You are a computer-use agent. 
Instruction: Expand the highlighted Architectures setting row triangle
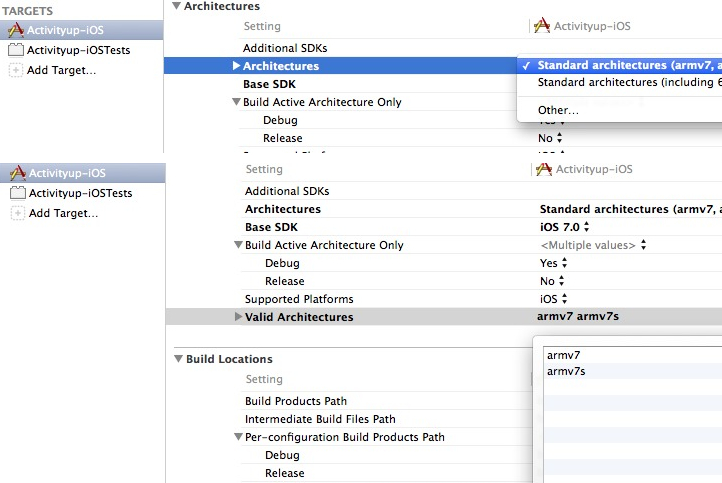[x=236, y=65]
